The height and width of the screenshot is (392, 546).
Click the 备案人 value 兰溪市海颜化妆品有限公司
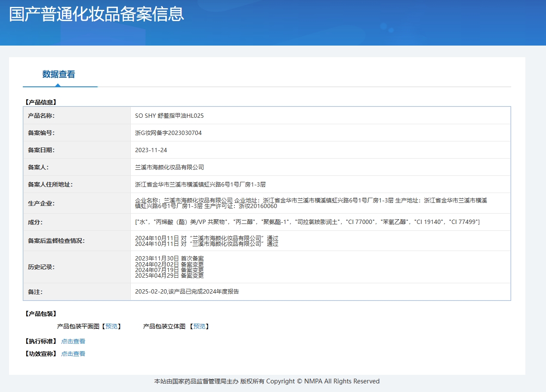[170, 167]
